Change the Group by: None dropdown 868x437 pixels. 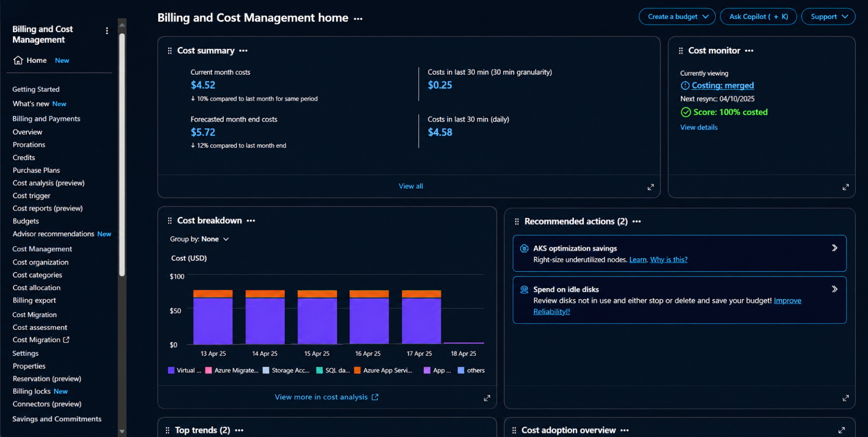click(x=199, y=239)
